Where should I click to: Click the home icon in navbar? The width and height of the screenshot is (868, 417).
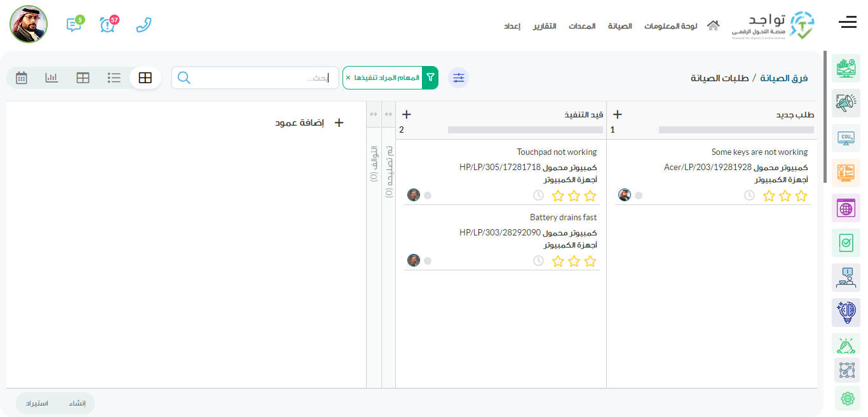point(713,25)
